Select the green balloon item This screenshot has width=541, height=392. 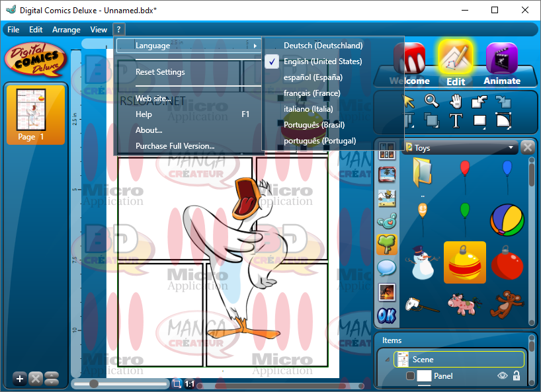coord(465,219)
